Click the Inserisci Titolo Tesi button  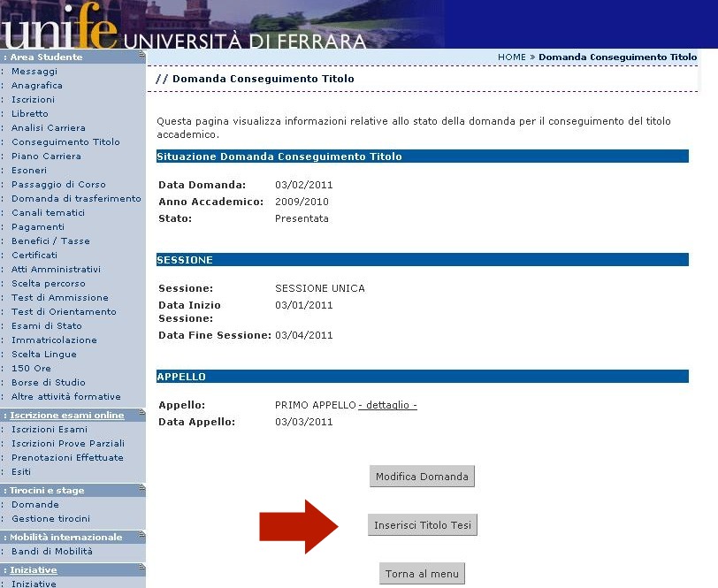click(x=422, y=525)
